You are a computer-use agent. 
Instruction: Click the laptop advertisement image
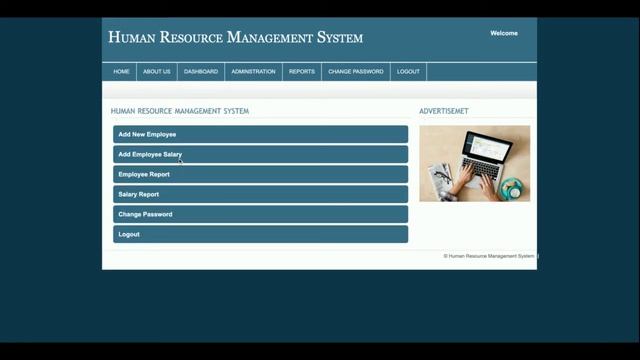point(475,163)
